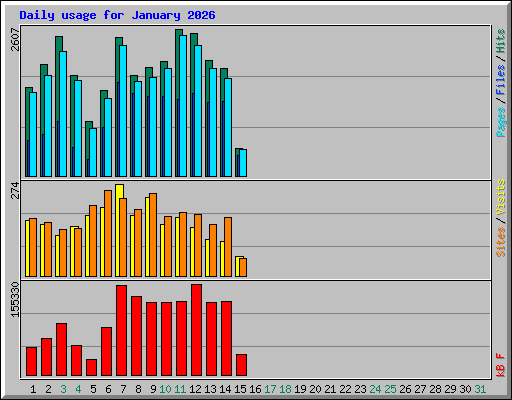
Task: Click day 6 on the x-axis
Action: point(108,389)
